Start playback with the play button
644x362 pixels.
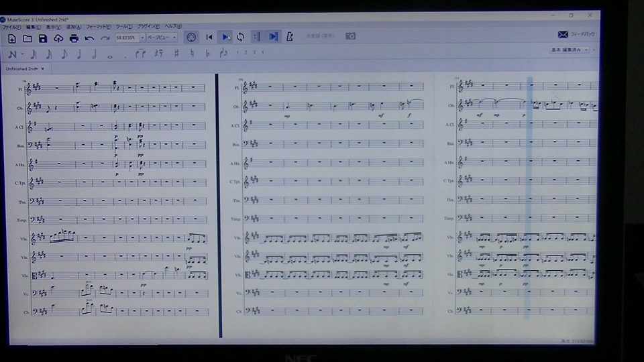(225, 38)
